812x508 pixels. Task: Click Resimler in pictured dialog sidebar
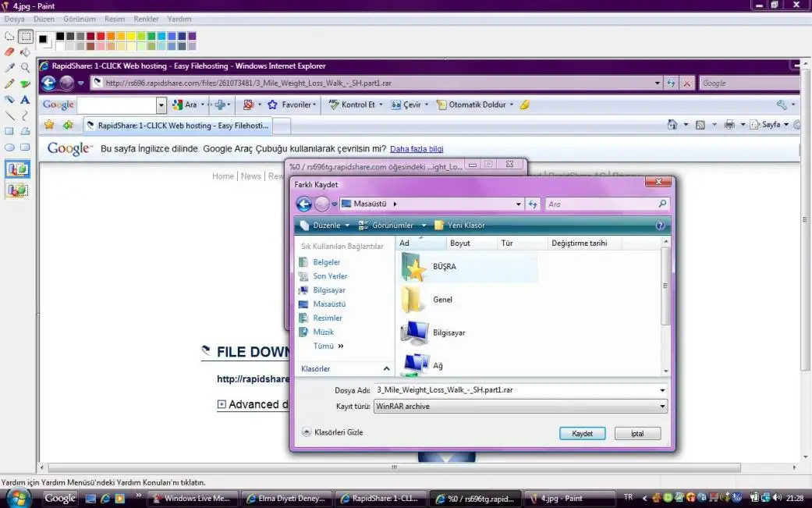(328, 318)
